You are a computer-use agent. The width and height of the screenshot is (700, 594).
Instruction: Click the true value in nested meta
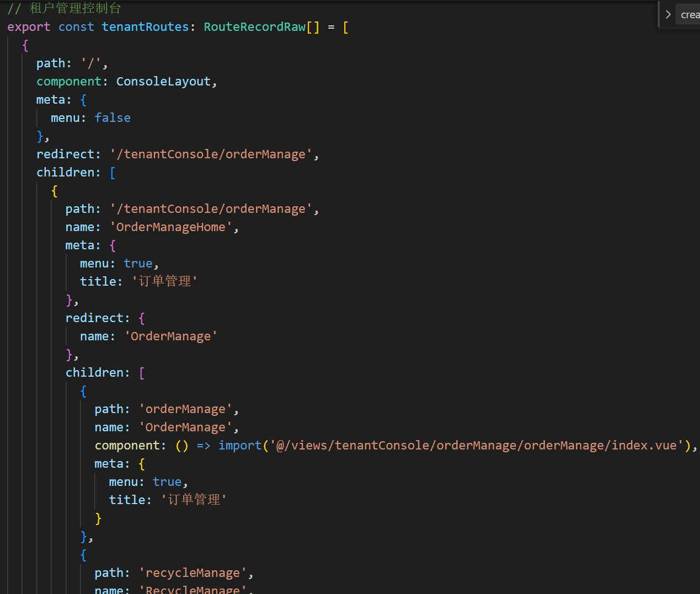(167, 481)
